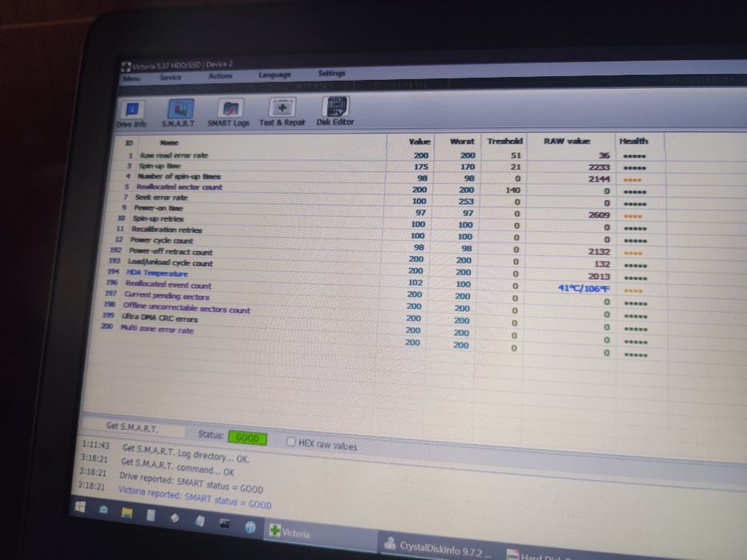Select Number of spin-up times attribute
Screen dimensions: 747x560
pyautogui.click(x=179, y=176)
